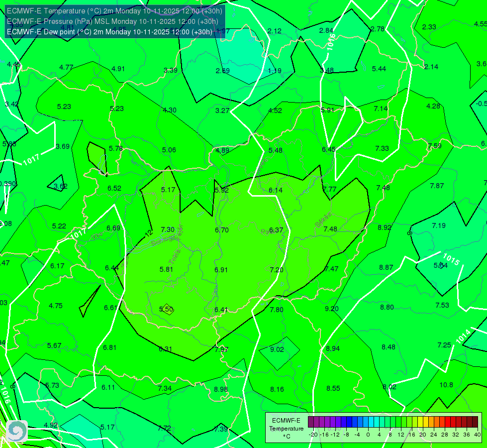Click the 7.77 temperature value
Image resolution: width=487 pixels, height=448 pixels.
click(x=329, y=189)
